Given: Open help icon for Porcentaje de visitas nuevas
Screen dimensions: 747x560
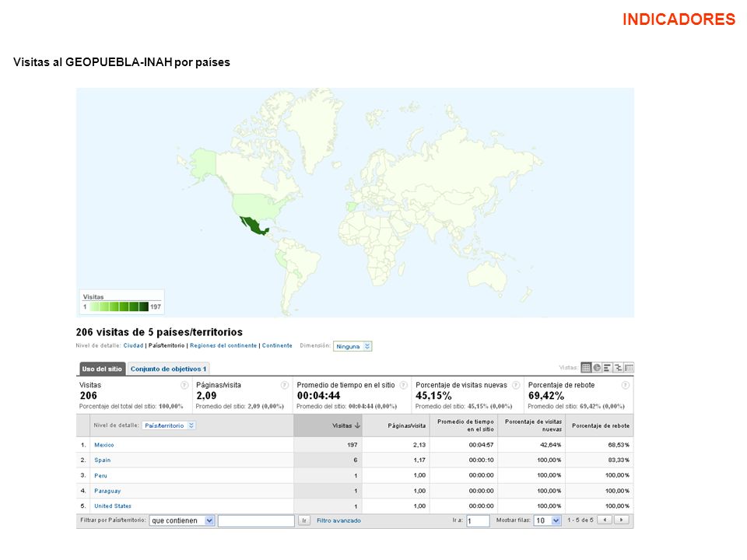Looking at the screenshot, I should click(516, 385).
